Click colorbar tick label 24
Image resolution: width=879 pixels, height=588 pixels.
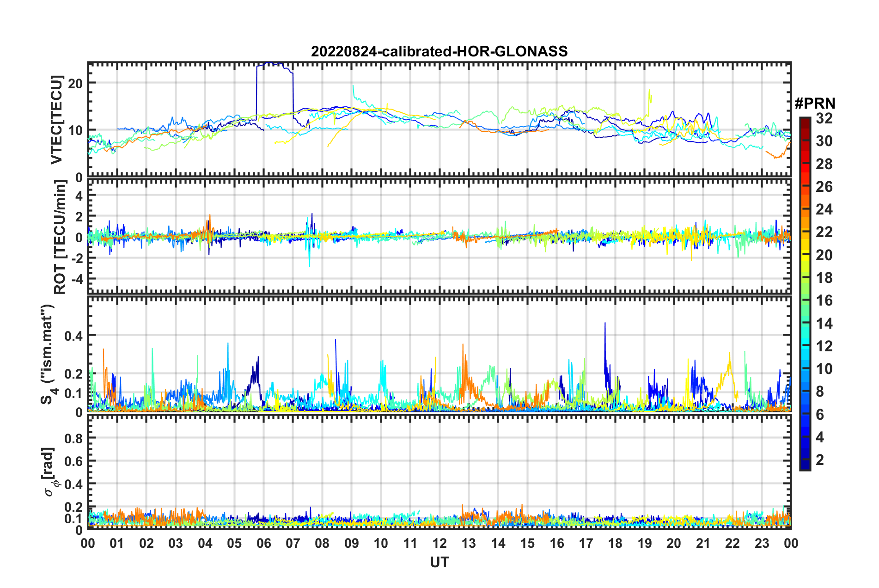tap(824, 209)
